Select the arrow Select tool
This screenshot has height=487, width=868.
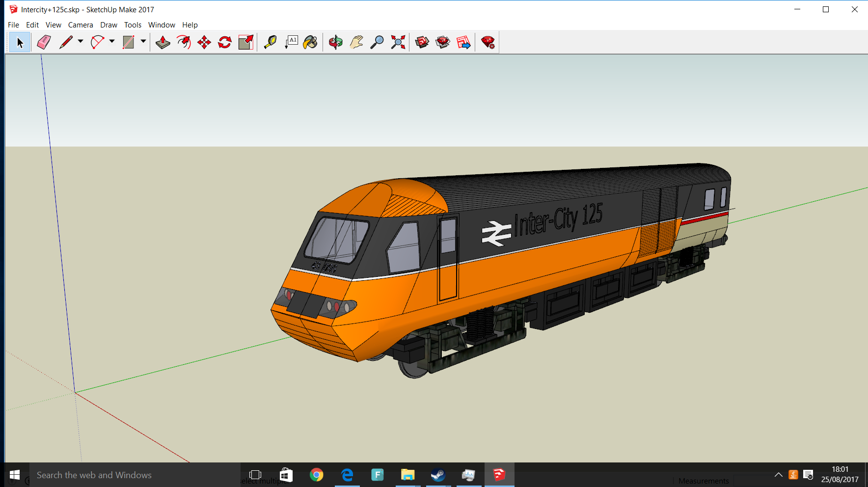(20, 42)
